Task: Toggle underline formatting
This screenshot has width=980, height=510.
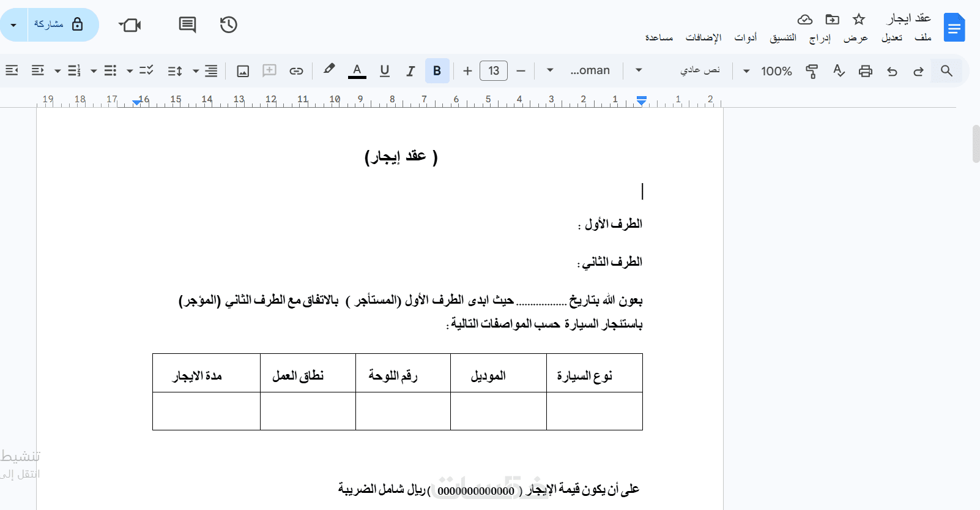Action: (384, 71)
